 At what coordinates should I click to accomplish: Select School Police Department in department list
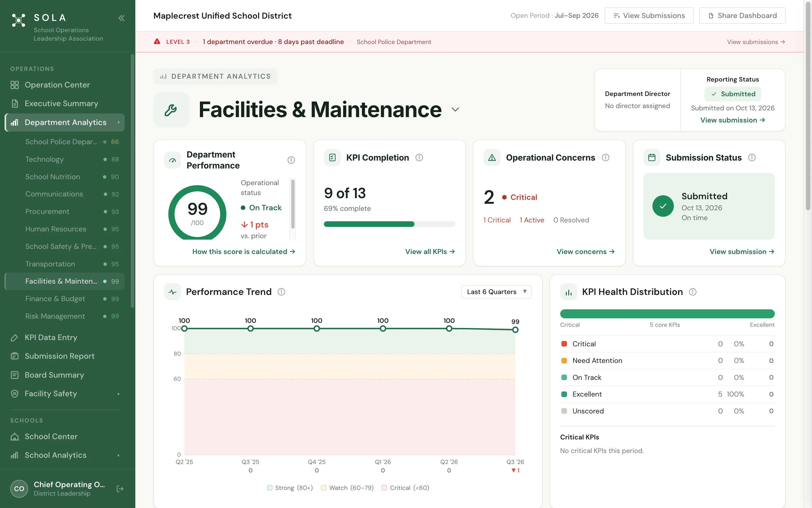click(x=65, y=142)
